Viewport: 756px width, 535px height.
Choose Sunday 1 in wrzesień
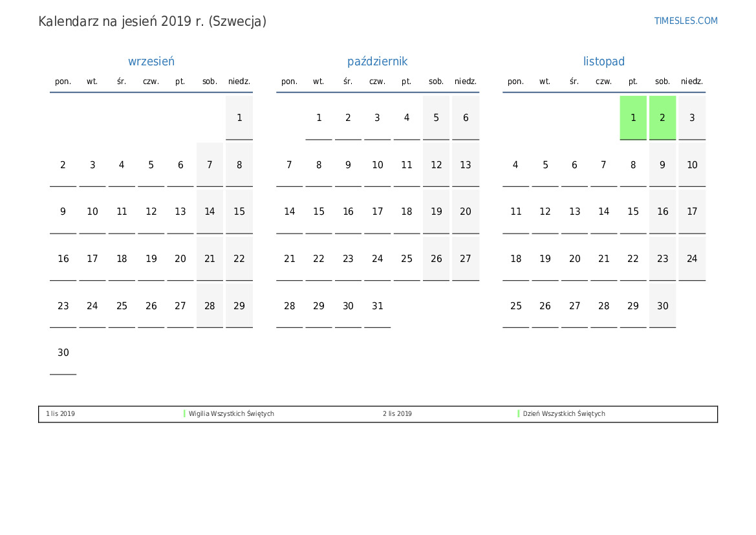[239, 118]
